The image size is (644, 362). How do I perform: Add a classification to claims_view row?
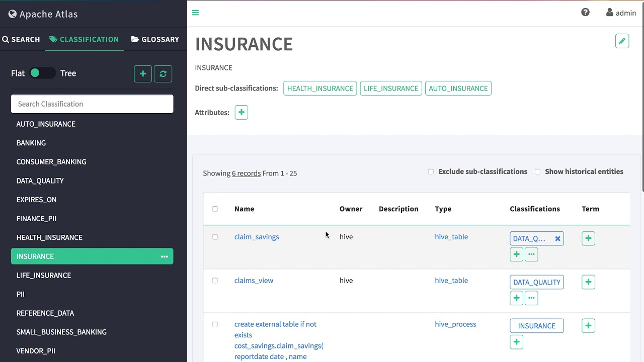coord(516,298)
